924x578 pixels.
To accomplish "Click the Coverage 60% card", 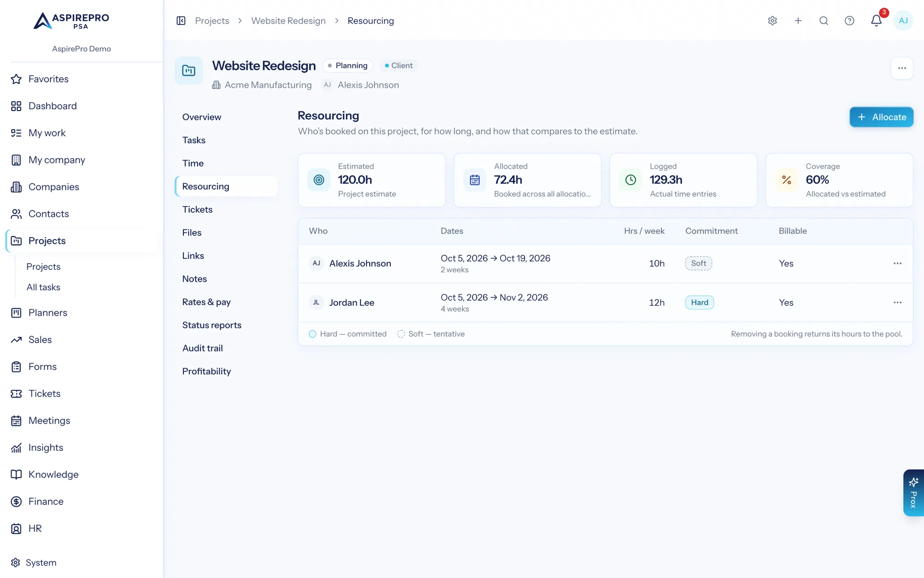I will [x=839, y=180].
